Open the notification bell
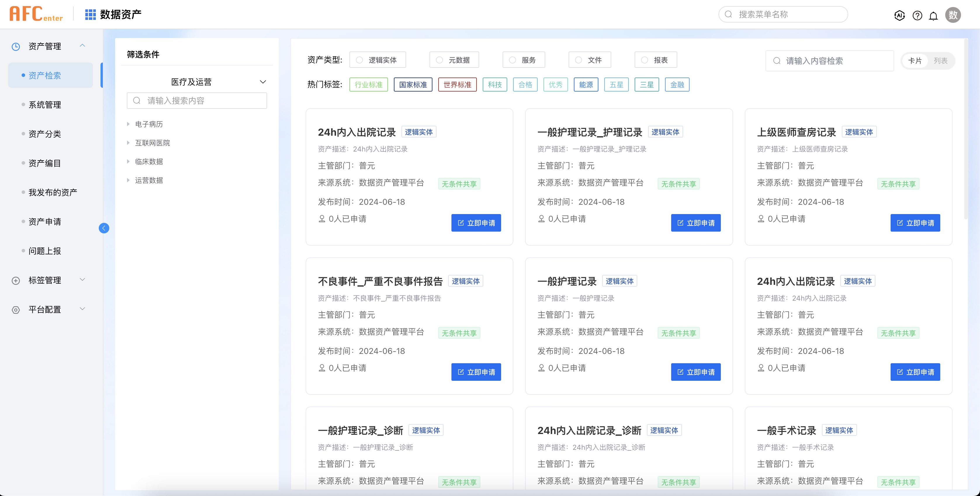 pyautogui.click(x=933, y=15)
